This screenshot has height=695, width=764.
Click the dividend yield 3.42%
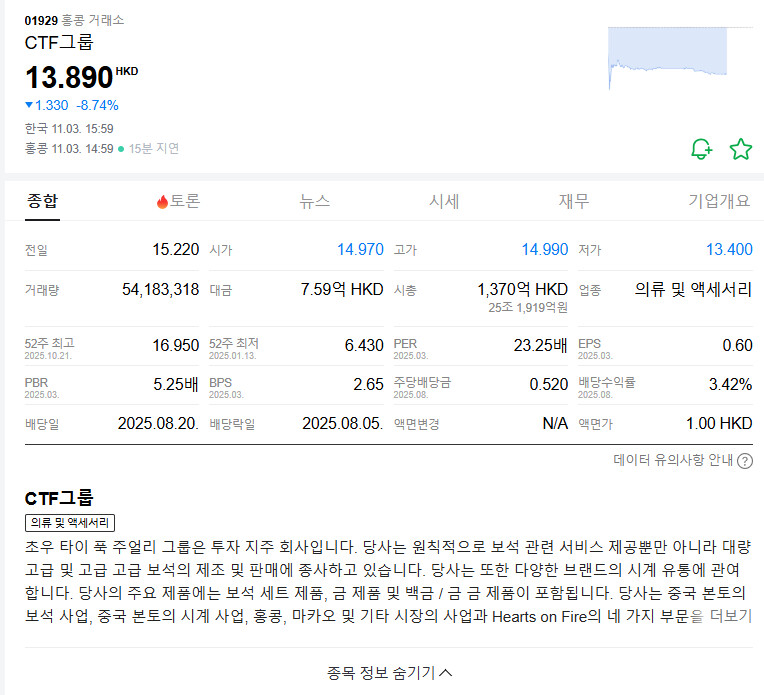730,385
